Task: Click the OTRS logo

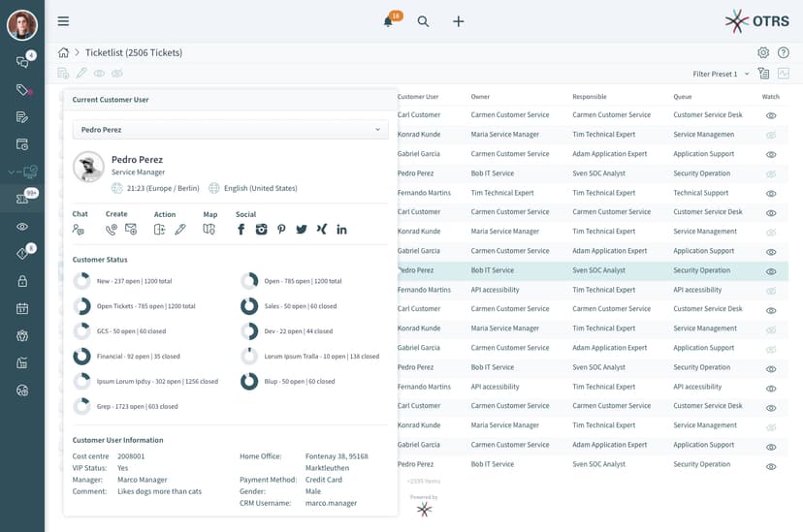Action: 756,21
